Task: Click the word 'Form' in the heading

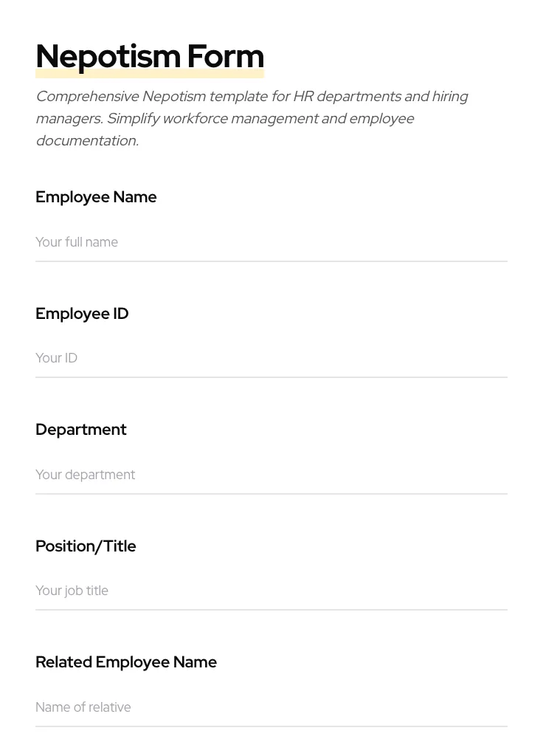Action: tap(225, 57)
